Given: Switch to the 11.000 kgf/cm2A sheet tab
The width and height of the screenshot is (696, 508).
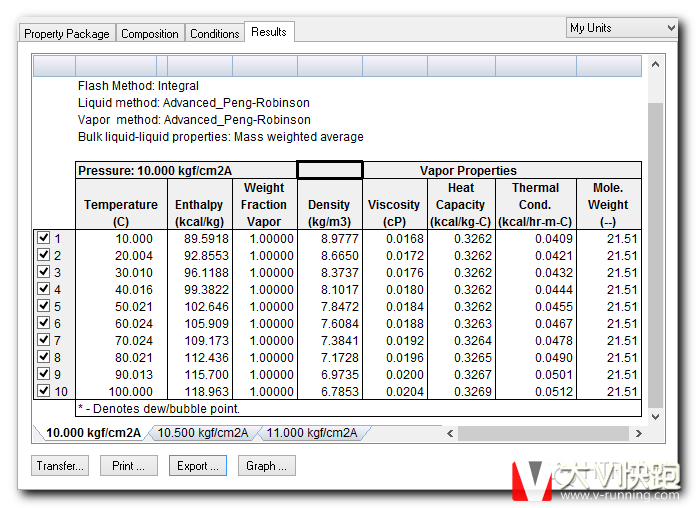Looking at the screenshot, I should [312, 433].
